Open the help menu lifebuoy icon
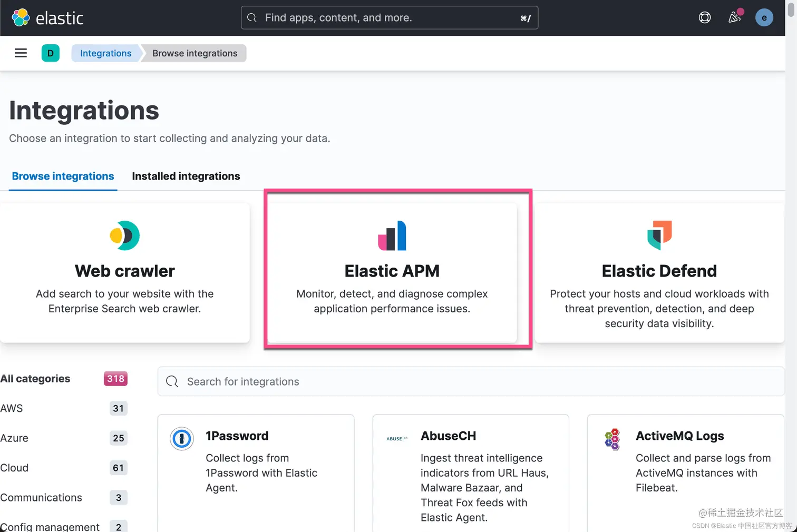The width and height of the screenshot is (797, 532). (704, 18)
